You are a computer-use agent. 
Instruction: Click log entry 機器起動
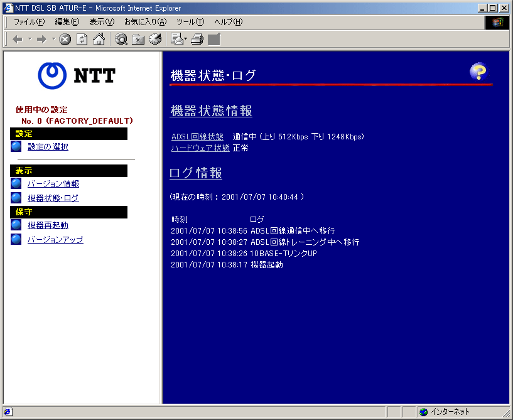point(267,265)
